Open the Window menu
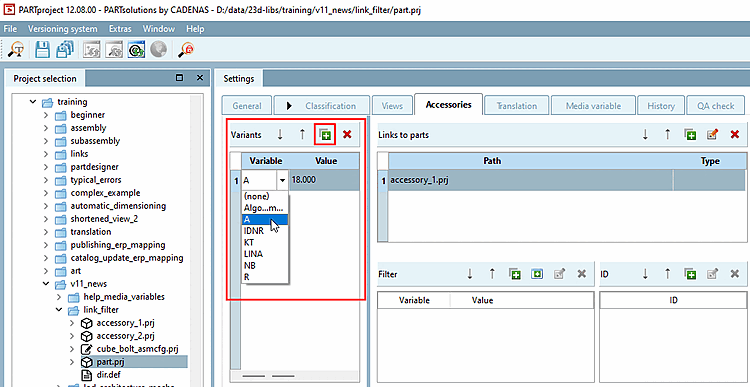 pyautogui.click(x=158, y=29)
